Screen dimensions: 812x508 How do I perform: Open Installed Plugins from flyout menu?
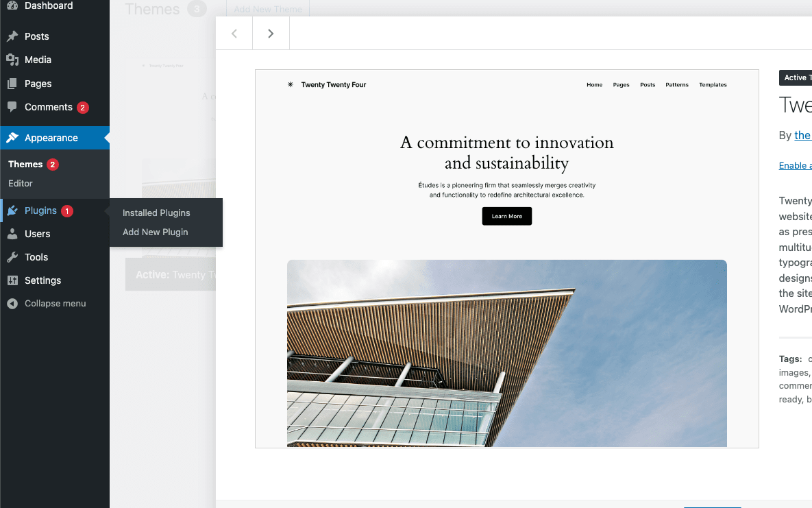[x=156, y=213]
